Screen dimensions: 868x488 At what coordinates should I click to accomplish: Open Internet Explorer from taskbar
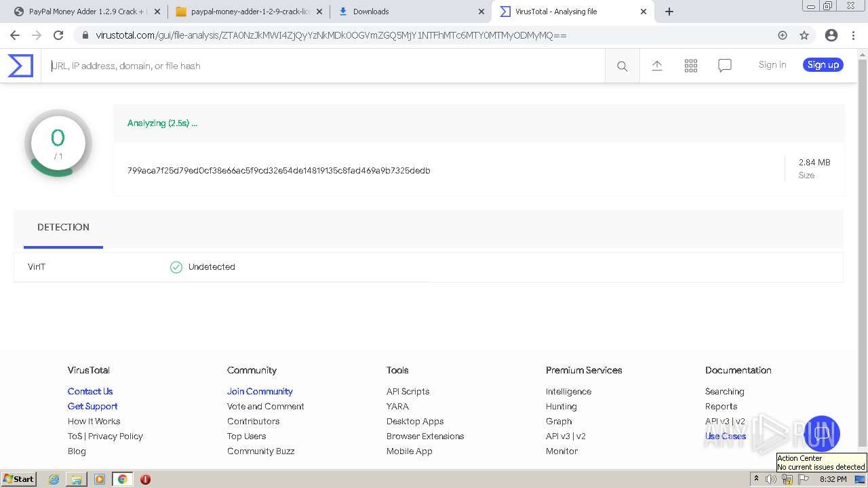54,479
